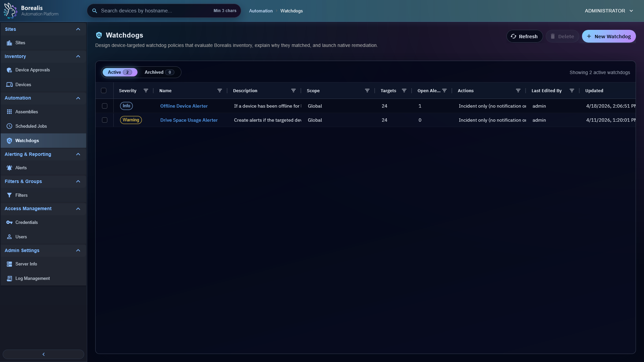Open Alerts page in sidebar
Viewport: 644px width, 362px height.
coord(43,168)
